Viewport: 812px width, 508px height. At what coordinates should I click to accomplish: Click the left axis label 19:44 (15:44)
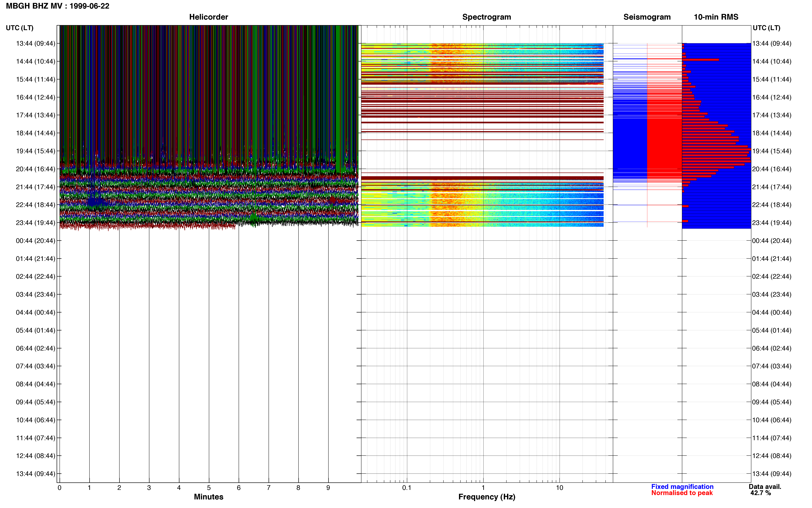click(36, 151)
